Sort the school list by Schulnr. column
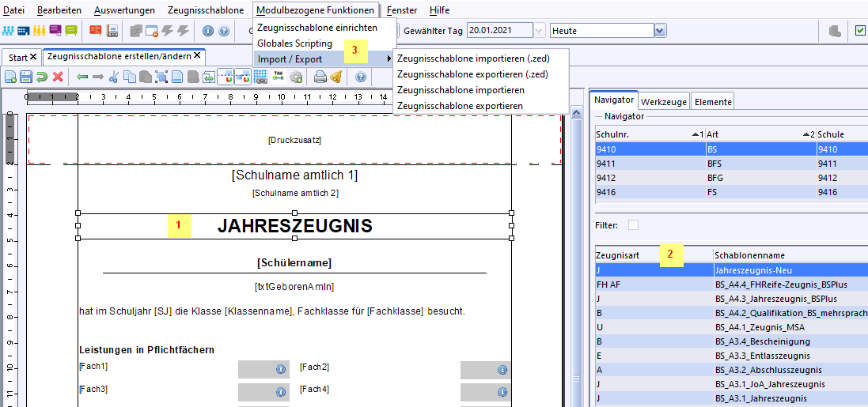The width and height of the screenshot is (868, 407). pyautogui.click(x=650, y=134)
